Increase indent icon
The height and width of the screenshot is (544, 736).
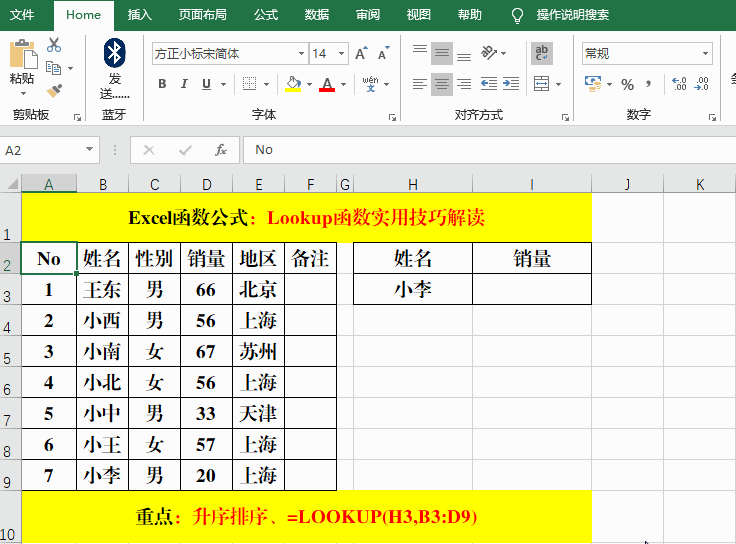[511, 84]
